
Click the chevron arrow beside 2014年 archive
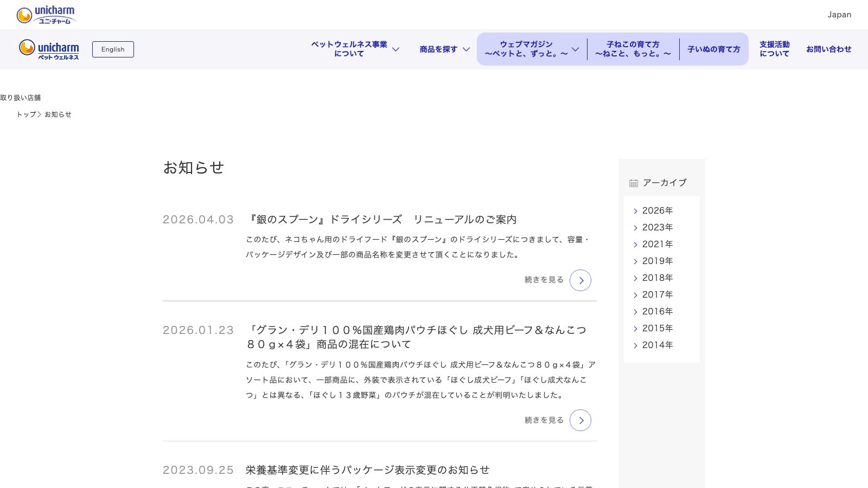click(635, 345)
